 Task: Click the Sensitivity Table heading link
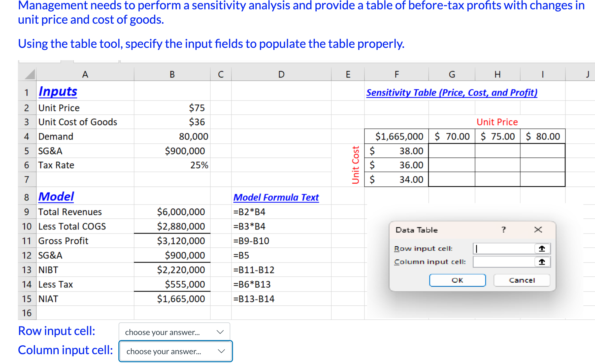pos(452,93)
